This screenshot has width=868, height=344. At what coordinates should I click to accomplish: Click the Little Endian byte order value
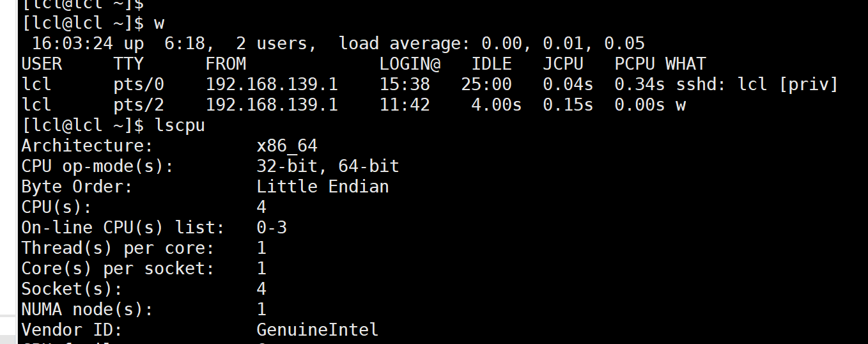323,187
